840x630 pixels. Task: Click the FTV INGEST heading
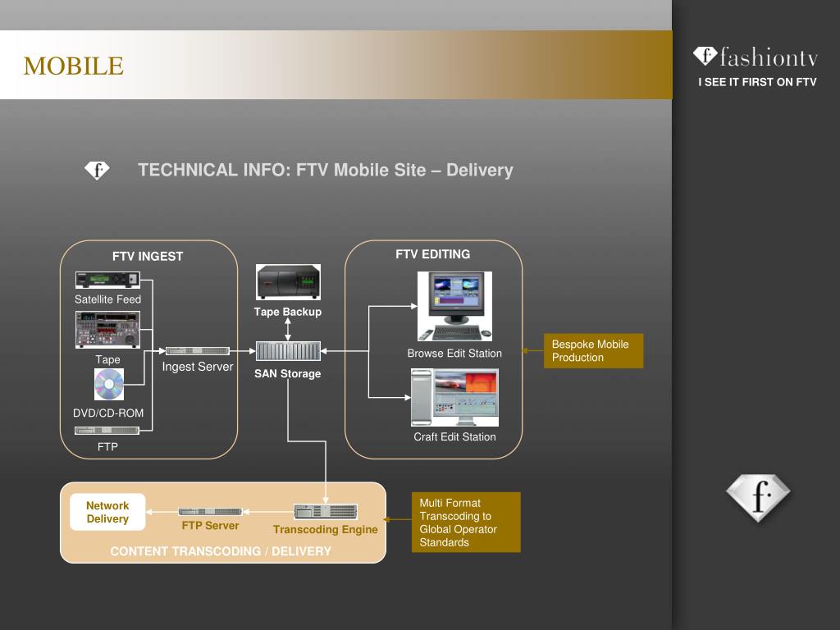[148, 257]
